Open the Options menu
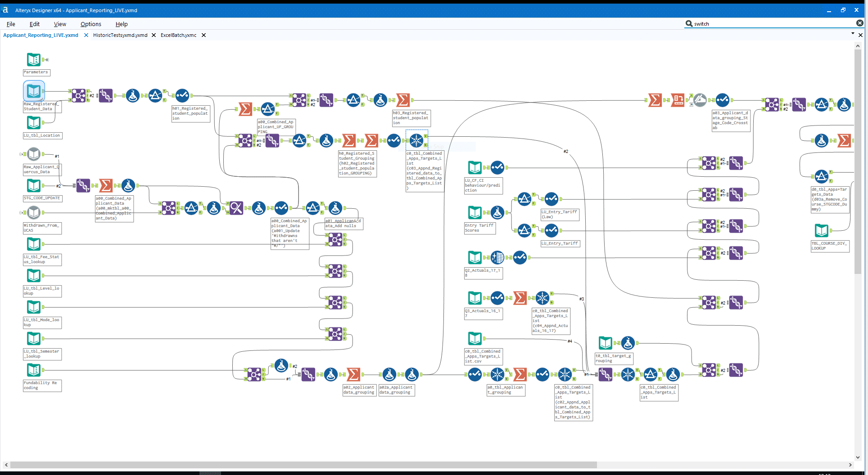 tap(90, 24)
